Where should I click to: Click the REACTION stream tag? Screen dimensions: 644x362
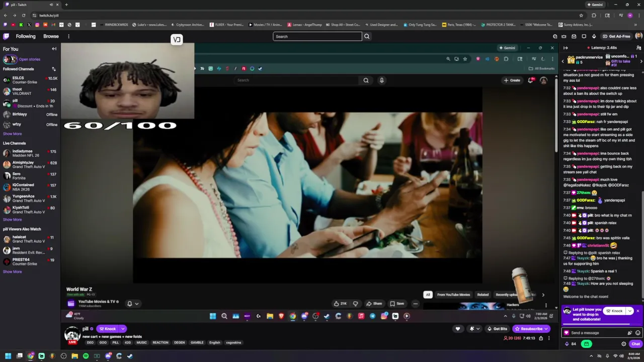pyautogui.click(x=160, y=343)
